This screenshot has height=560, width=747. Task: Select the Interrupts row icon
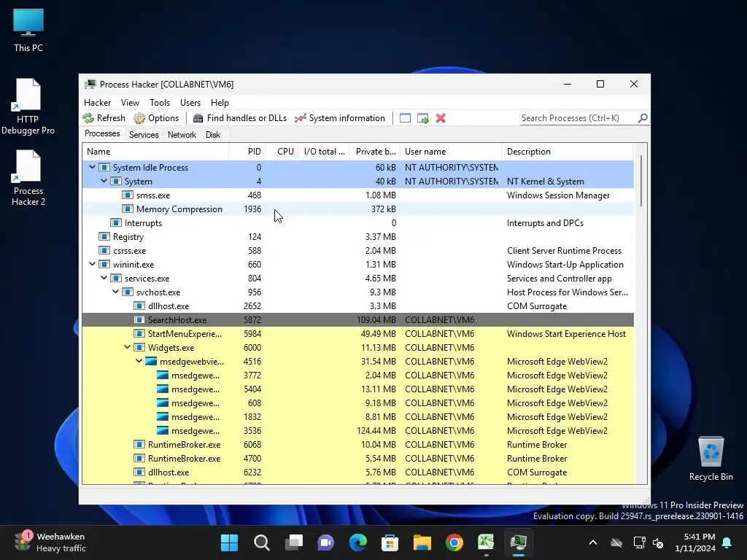pos(116,223)
